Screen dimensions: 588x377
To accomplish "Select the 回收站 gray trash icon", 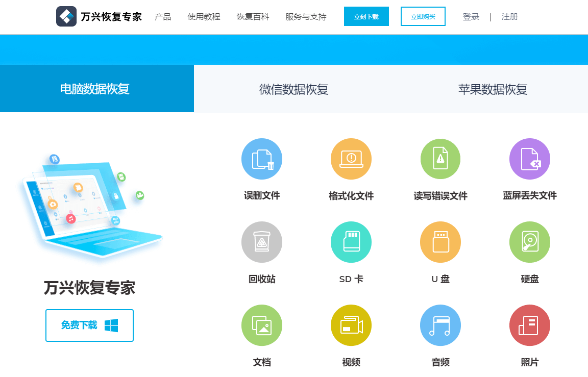I will (x=262, y=242).
